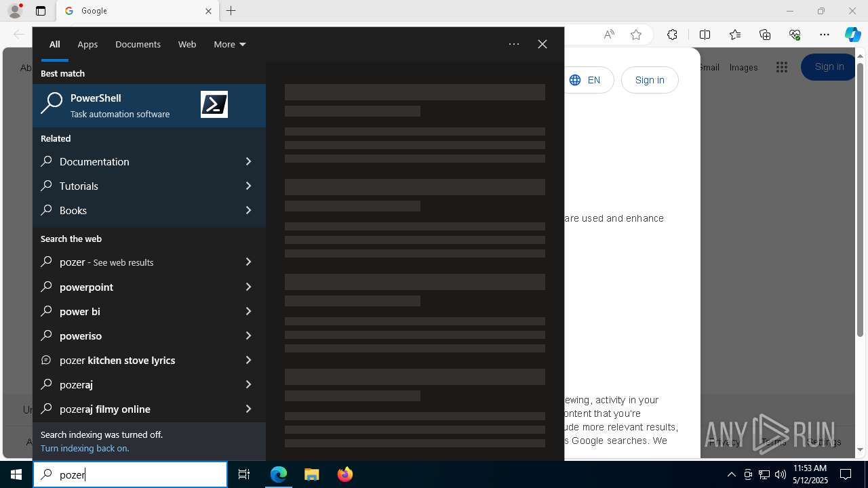Open the Copilot sidebar icon
Screen dimensions: 868x488
tap(853, 35)
